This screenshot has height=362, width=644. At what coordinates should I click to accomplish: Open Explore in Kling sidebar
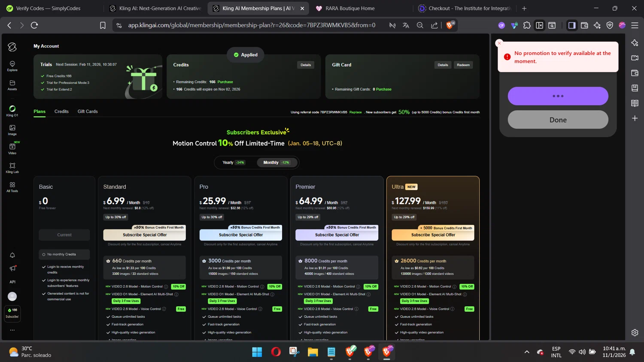coord(12,66)
